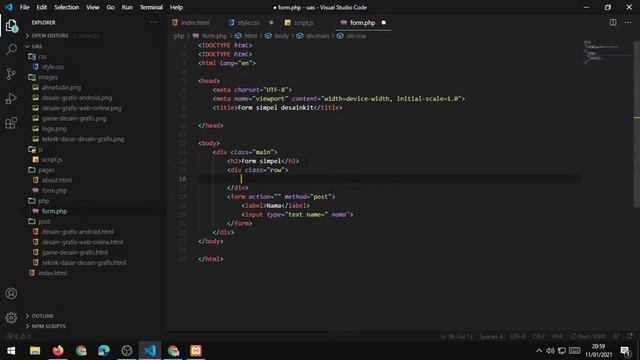The height and width of the screenshot is (360, 640).
Task: Open the Windows Start menu
Action: click(11, 351)
